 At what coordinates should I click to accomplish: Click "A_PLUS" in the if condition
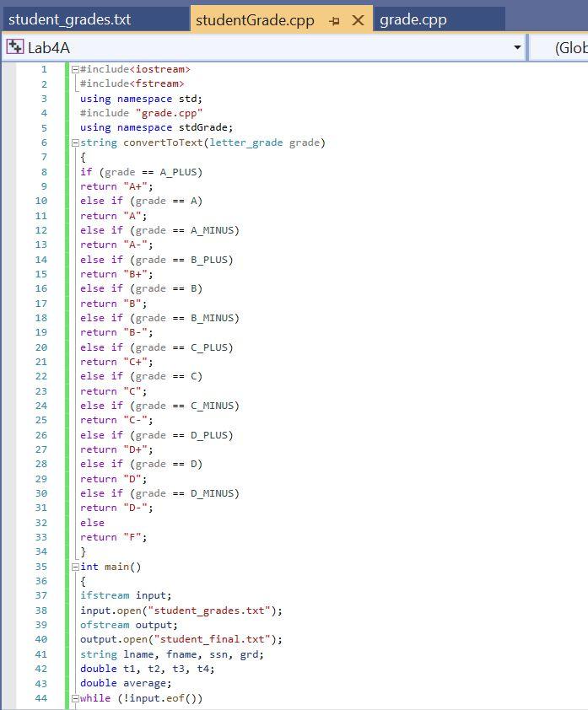tap(178, 172)
